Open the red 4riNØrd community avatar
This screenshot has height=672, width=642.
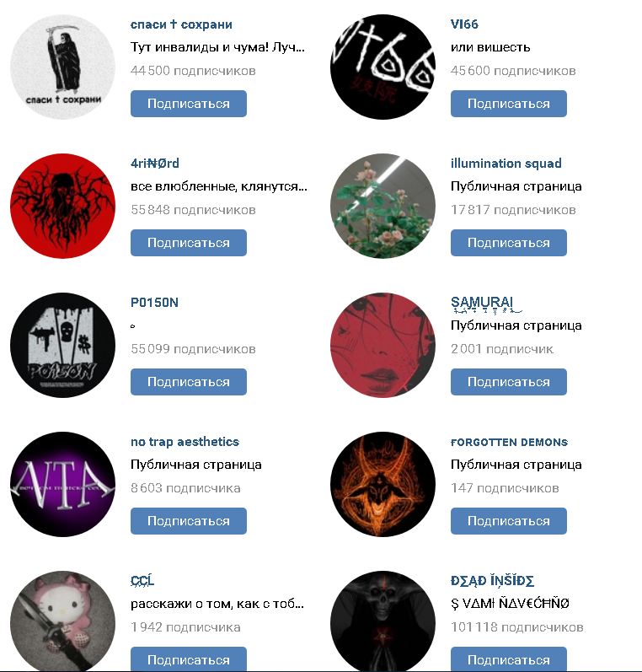point(62,206)
